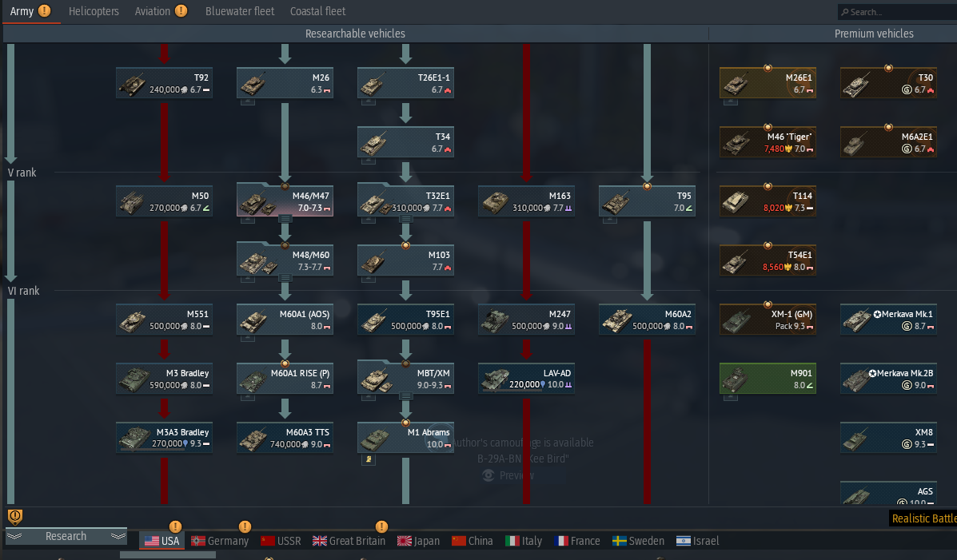
Task: Select premium T54E1 card
Action: 768,260
